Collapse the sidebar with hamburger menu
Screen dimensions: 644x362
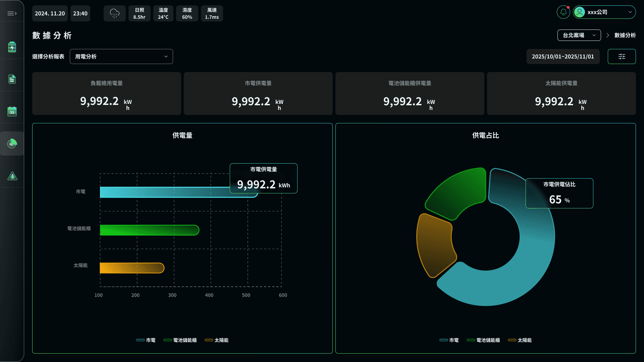pos(12,13)
